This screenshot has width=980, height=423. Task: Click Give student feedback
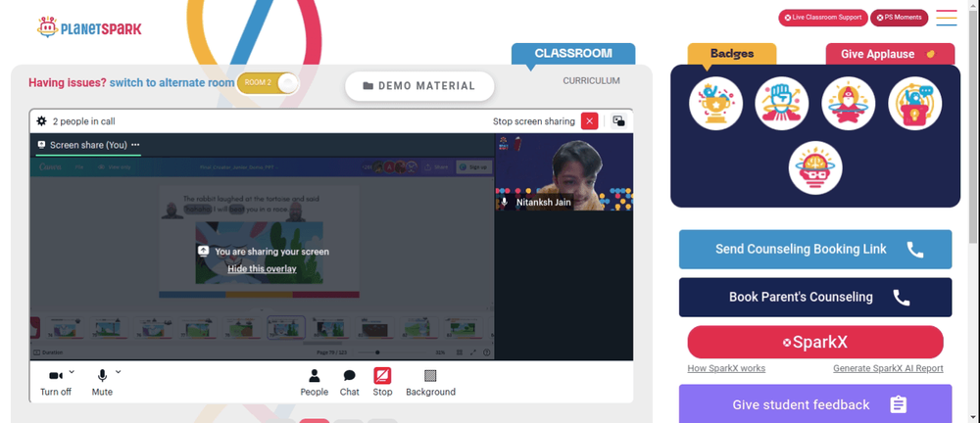click(815, 404)
